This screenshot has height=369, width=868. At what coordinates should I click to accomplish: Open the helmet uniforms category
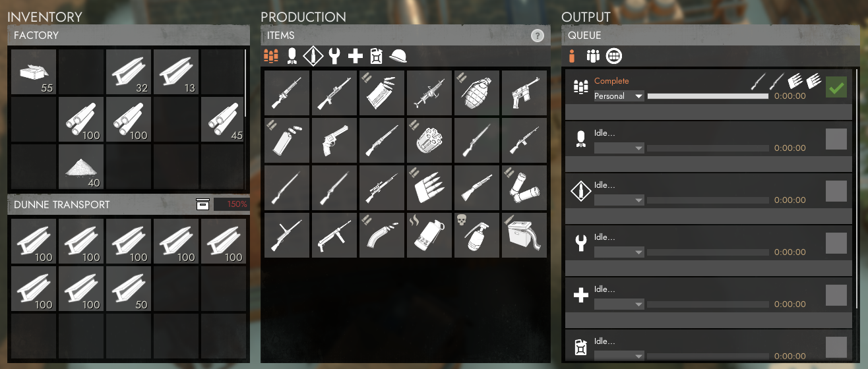(x=398, y=56)
